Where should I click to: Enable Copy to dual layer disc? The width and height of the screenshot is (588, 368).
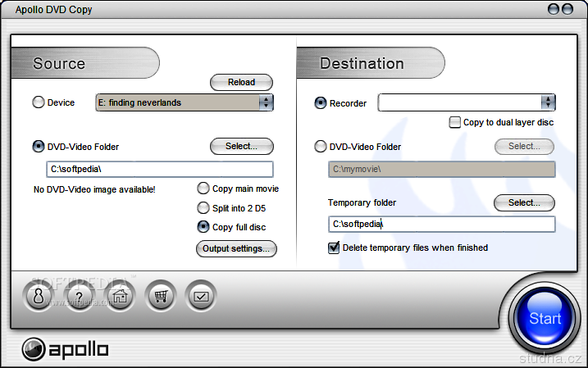pos(455,123)
